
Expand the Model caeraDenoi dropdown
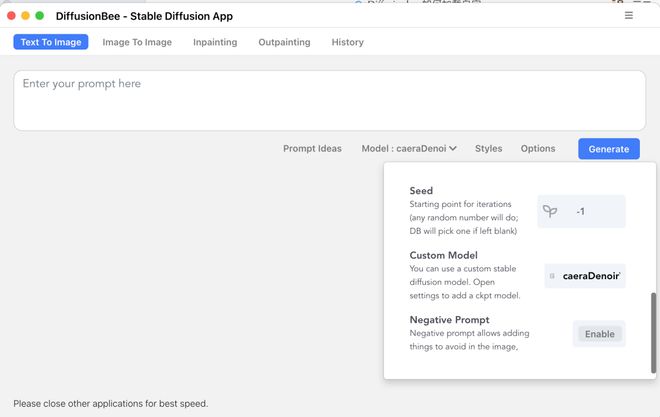409,149
